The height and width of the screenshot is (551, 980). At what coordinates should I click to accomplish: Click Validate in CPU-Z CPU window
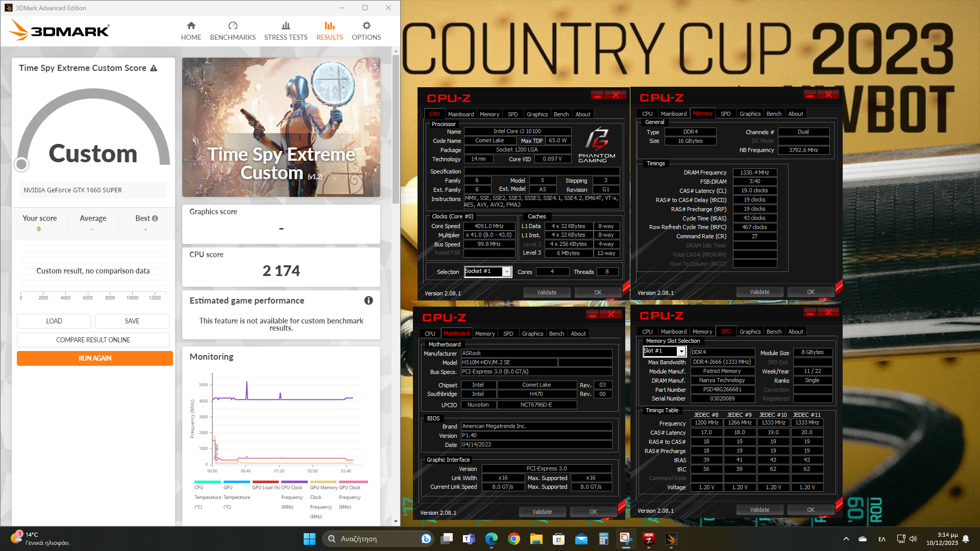[x=547, y=292]
